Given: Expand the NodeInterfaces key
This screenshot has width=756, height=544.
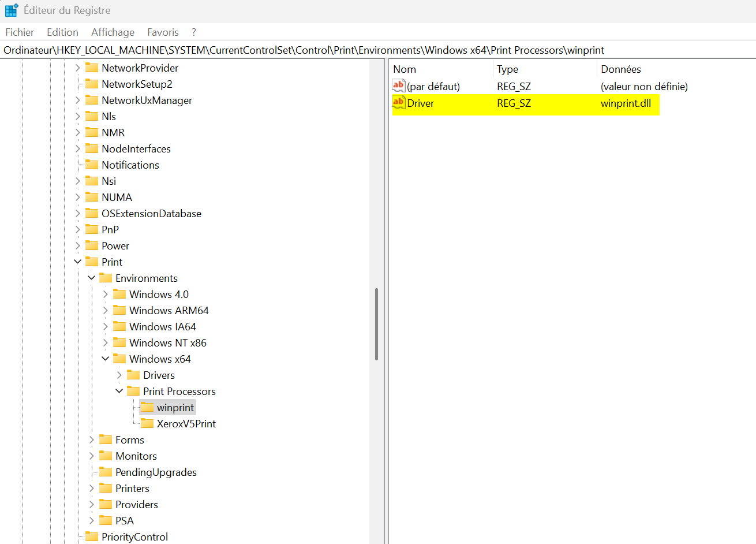Looking at the screenshot, I should pos(77,149).
